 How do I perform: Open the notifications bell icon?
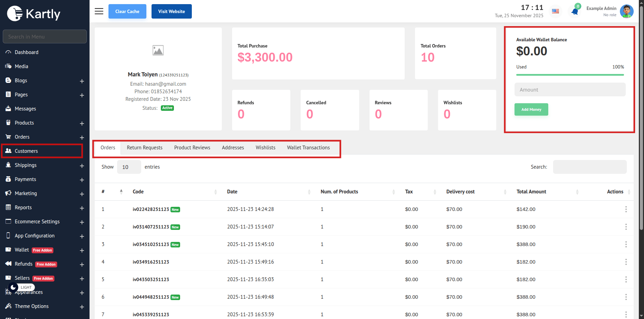(574, 11)
